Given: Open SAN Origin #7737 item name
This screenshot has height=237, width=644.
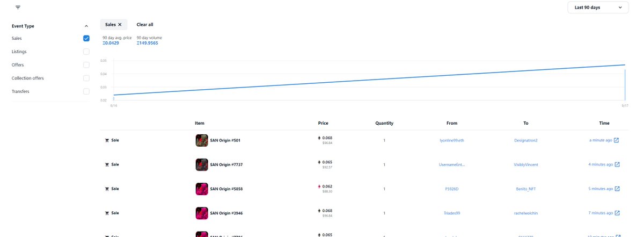Looking at the screenshot, I should tap(226, 164).
